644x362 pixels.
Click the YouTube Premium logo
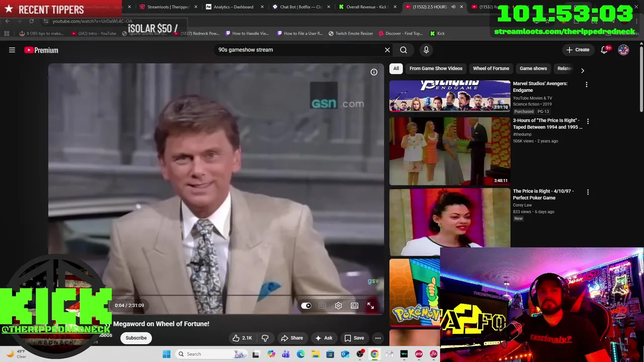(41, 50)
